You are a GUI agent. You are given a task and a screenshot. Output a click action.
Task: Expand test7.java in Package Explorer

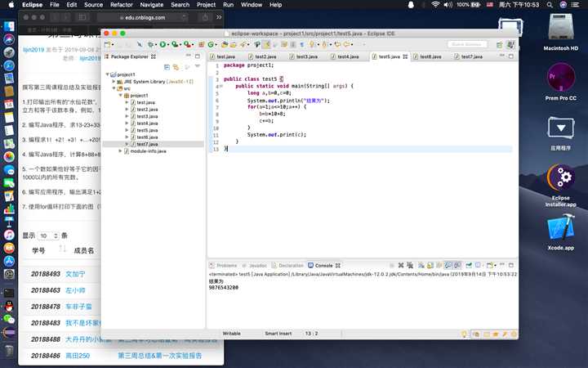127,144
